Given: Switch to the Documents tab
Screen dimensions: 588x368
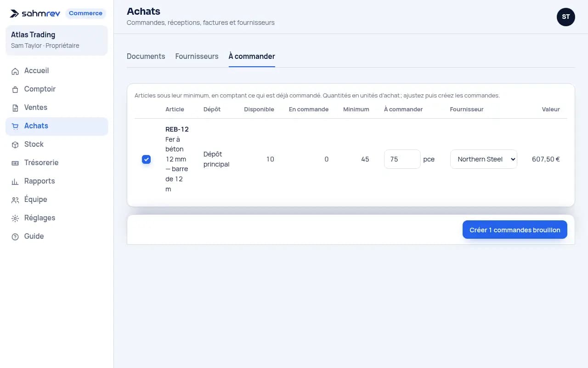Looking at the screenshot, I should [x=146, y=56].
